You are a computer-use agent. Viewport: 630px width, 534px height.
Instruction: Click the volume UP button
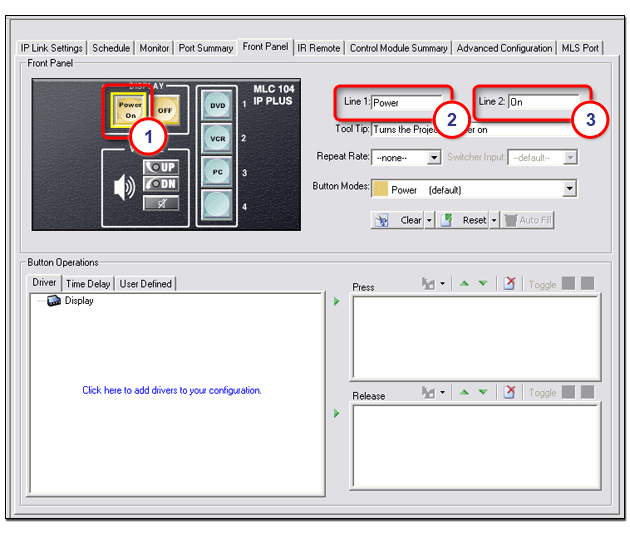[162, 167]
